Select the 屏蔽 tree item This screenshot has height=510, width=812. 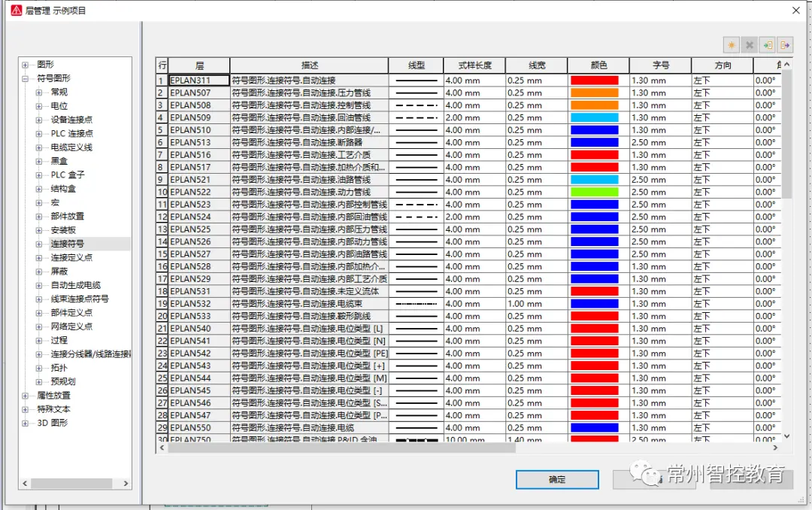coord(59,271)
